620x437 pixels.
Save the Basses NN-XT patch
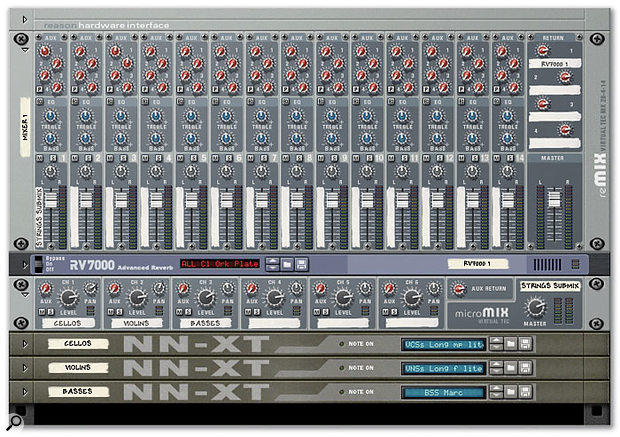[525, 392]
